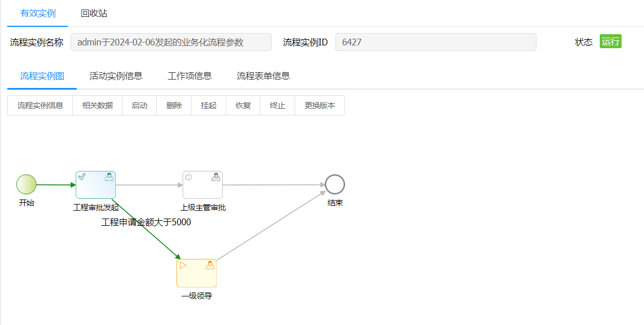Resume the instance via 恢复 button
The image size is (644, 325).
[x=242, y=105]
